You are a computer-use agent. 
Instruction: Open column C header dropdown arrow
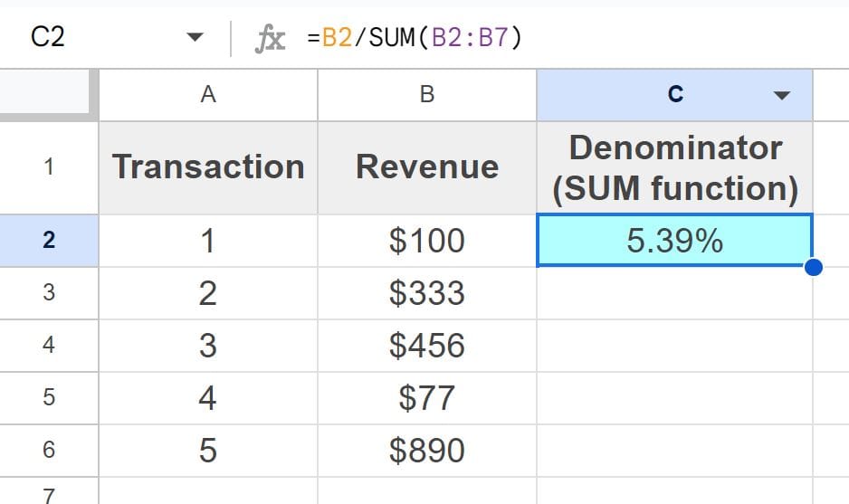coord(781,96)
